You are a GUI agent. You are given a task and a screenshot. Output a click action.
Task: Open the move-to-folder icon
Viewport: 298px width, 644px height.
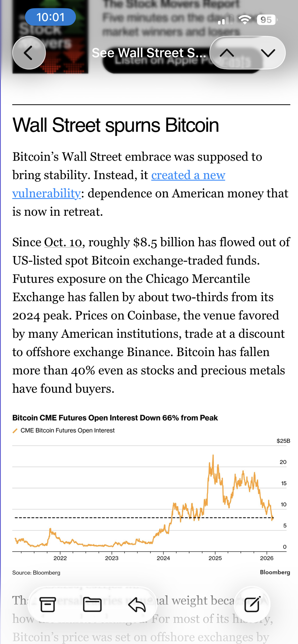[x=92, y=604]
